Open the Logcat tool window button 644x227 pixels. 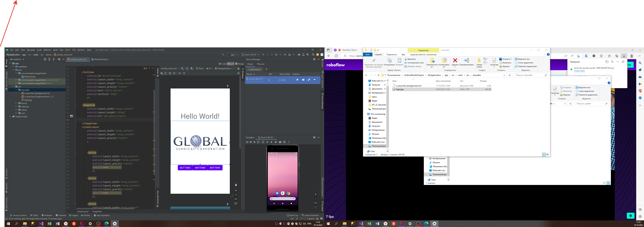pyautogui.click(x=73, y=216)
